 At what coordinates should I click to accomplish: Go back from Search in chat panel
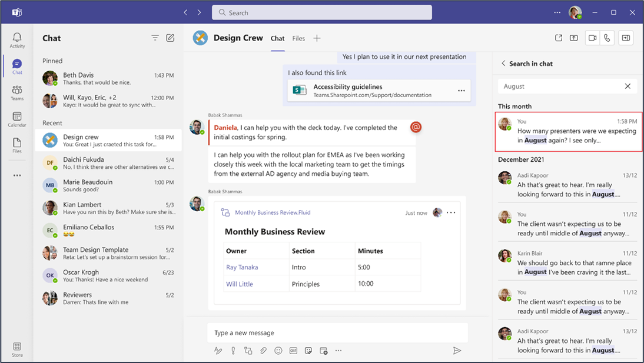503,63
